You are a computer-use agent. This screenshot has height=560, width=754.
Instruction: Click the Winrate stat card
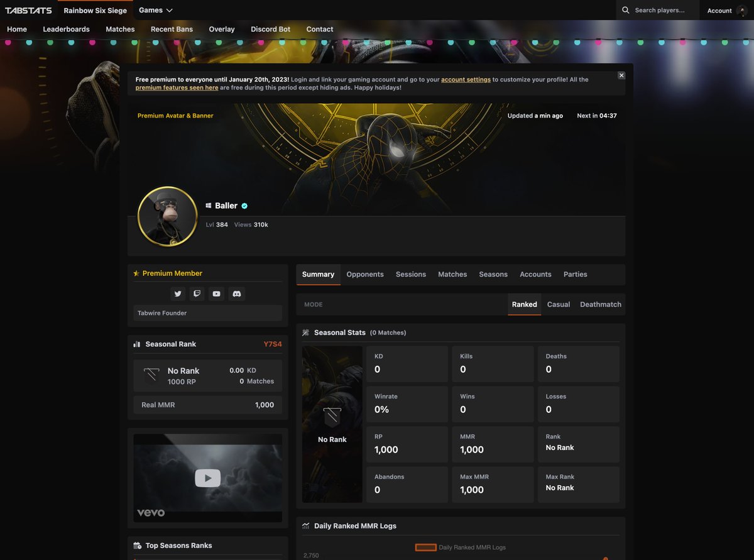(x=407, y=404)
